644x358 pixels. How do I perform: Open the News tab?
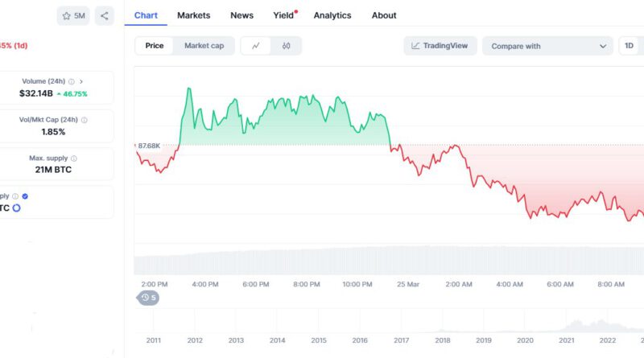click(x=242, y=15)
